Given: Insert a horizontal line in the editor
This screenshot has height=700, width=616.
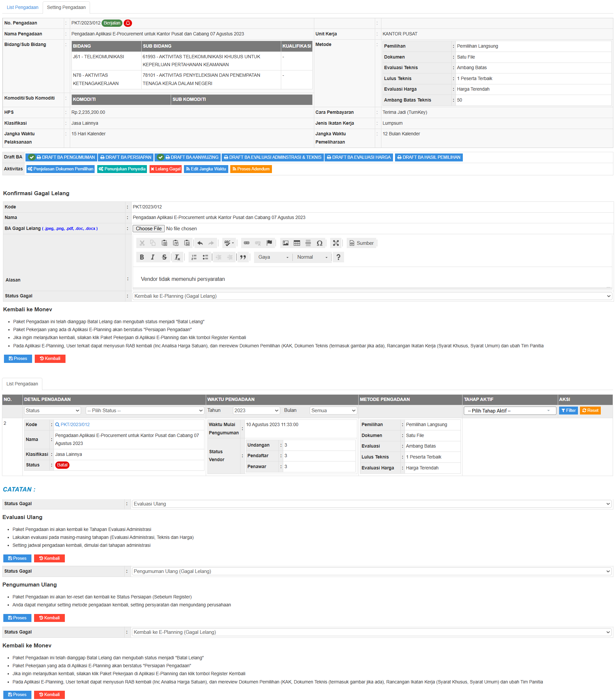Looking at the screenshot, I should click(x=308, y=243).
